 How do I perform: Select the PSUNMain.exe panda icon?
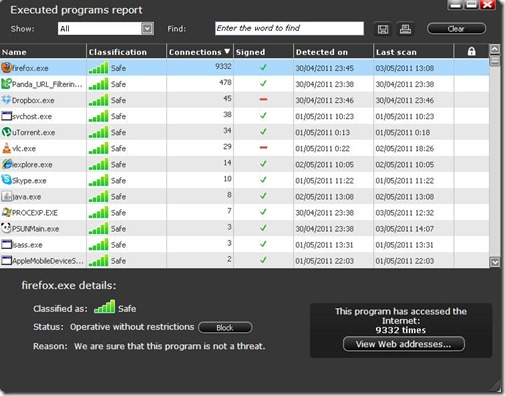[6, 228]
